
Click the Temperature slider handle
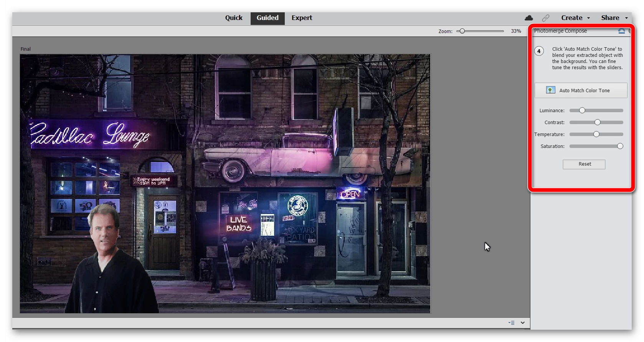click(596, 134)
